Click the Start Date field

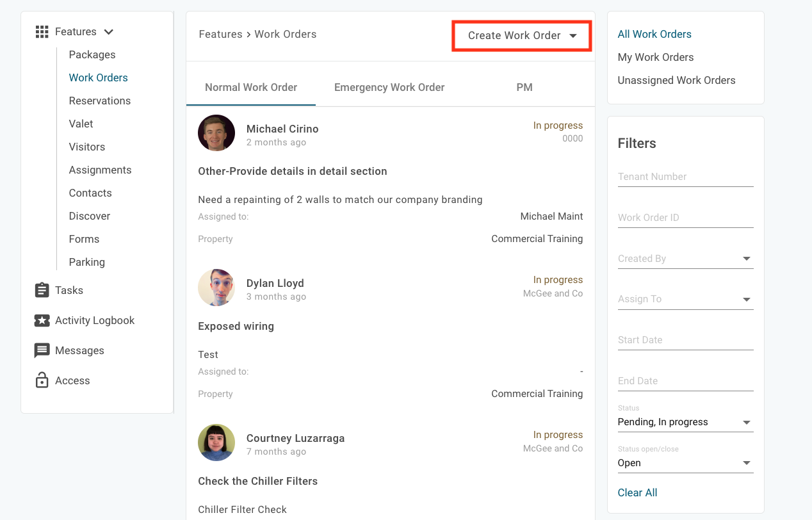coord(685,340)
